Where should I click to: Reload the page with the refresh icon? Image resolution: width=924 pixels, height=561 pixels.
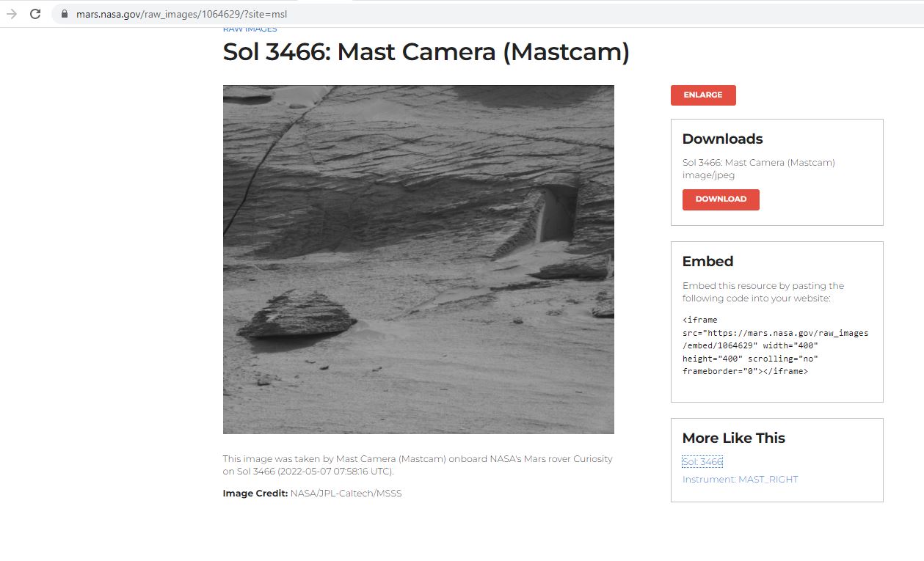pos(34,14)
